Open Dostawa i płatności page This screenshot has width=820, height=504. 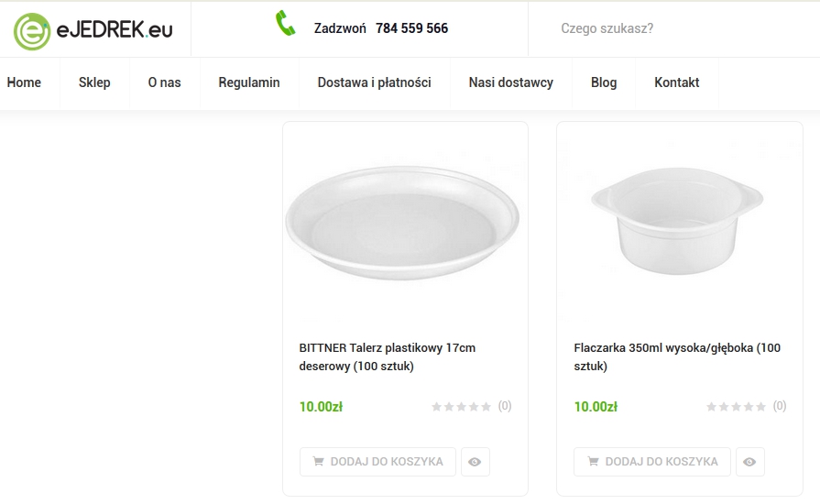374,82
